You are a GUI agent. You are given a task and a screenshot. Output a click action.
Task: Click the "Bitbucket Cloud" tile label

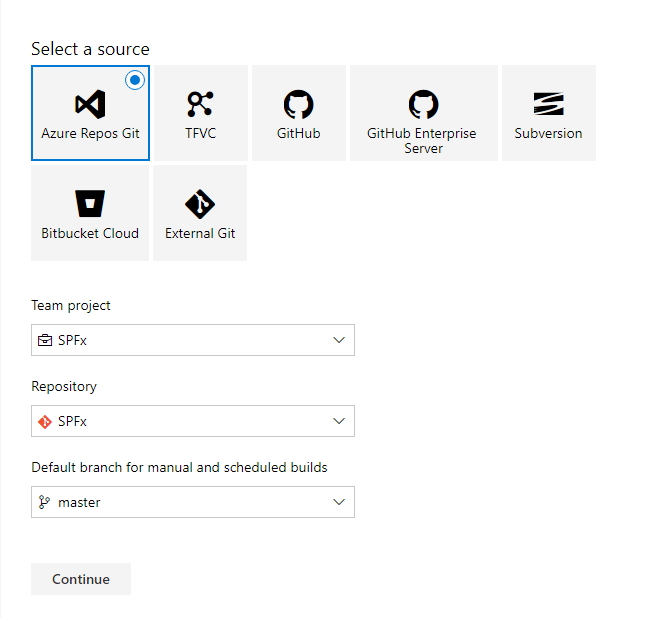pyautogui.click(x=90, y=233)
